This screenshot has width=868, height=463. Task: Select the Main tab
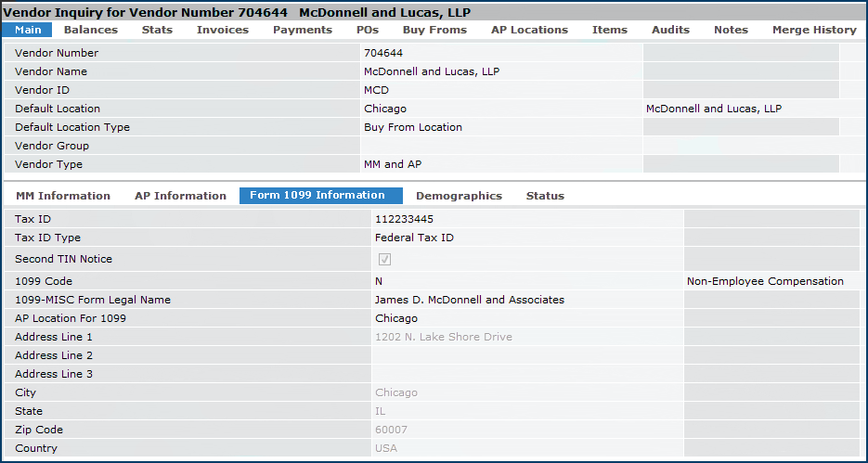28,30
